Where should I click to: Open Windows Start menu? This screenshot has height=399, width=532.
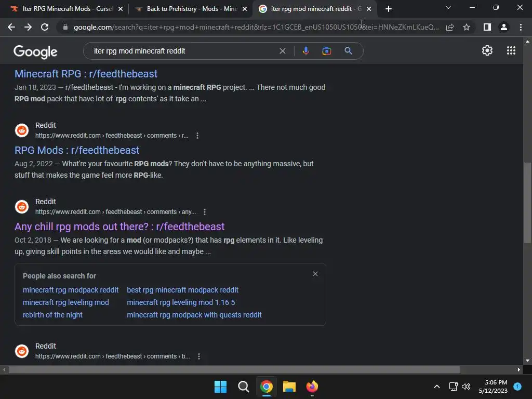[220, 387]
